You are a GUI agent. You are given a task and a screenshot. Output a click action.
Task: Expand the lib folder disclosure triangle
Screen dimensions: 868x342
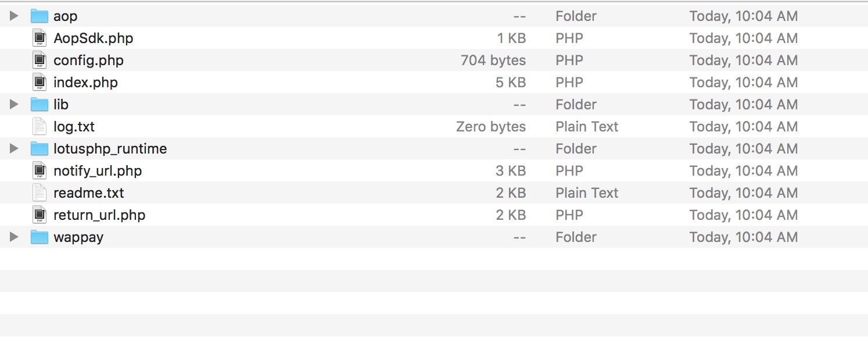pos(14,104)
